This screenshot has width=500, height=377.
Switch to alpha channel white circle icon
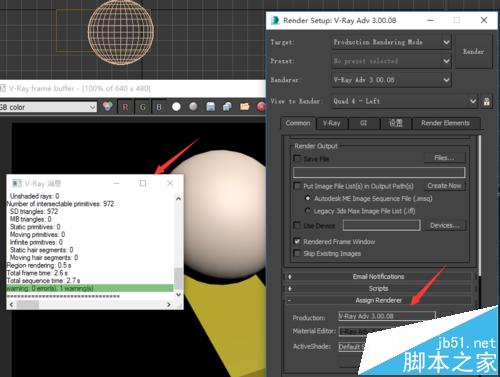pyautogui.click(x=176, y=107)
